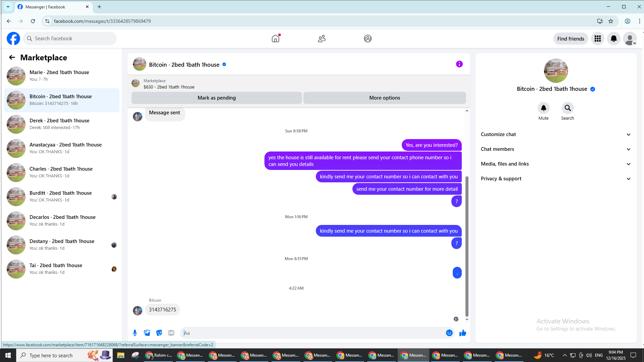This screenshot has height=362, width=644.
Task: Choose a sticker from the sticker icon
Action: click(159, 333)
